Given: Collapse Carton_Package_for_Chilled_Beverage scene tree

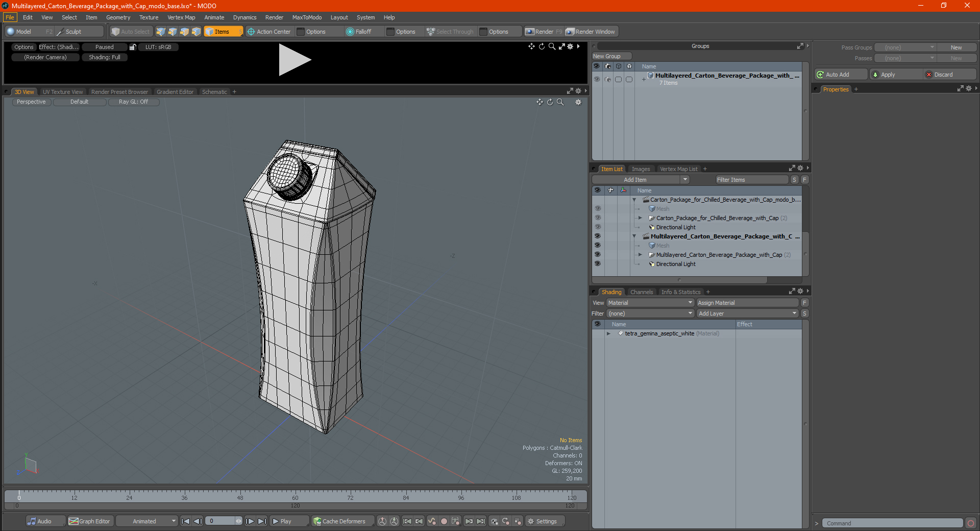Looking at the screenshot, I should pos(634,200).
